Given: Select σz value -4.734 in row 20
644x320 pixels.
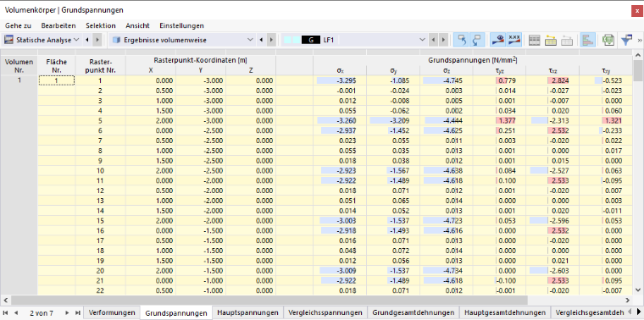Looking at the screenshot, I should tap(447, 271).
